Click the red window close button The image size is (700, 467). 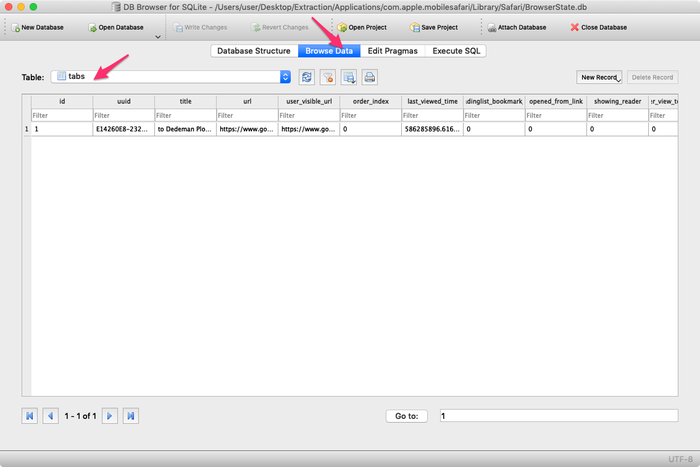click(x=8, y=7)
